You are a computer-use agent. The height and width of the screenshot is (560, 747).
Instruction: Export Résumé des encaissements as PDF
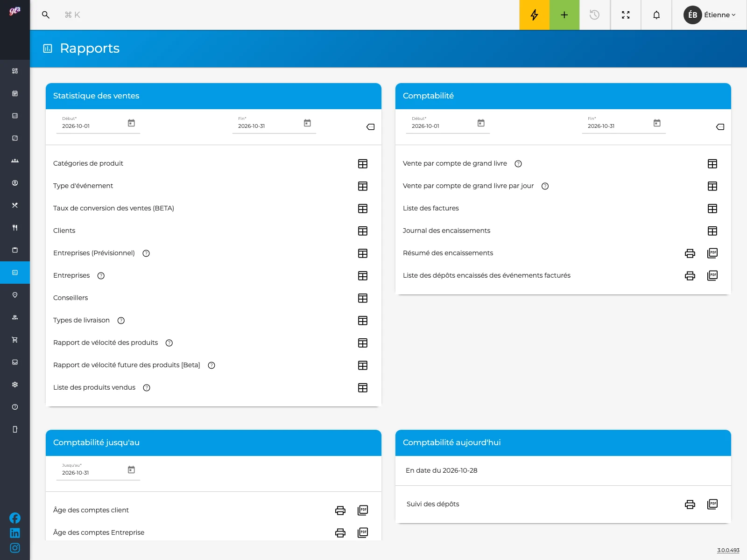pos(712,253)
